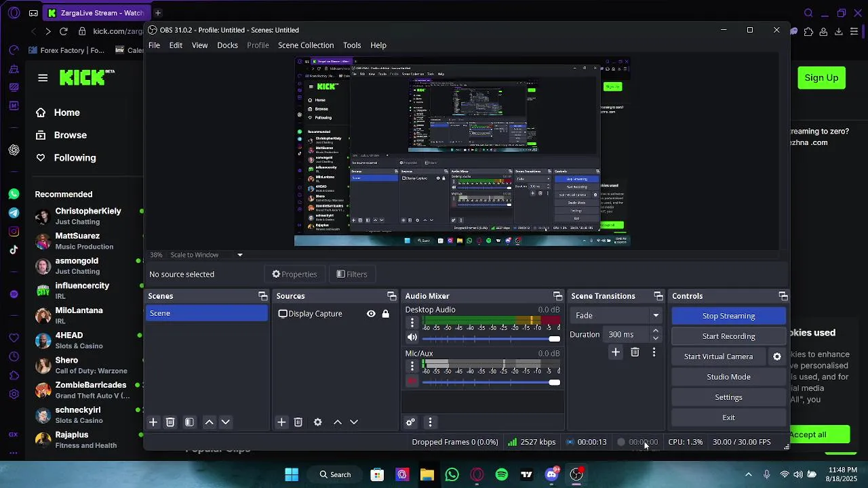Select Display Capture source row
Screen dimensions: 868x488
coord(334,314)
